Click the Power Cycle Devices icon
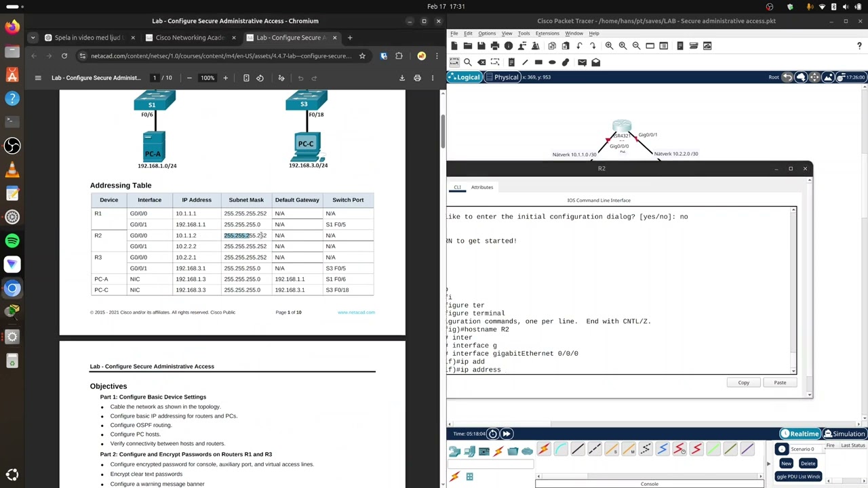 click(x=493, y=434)
